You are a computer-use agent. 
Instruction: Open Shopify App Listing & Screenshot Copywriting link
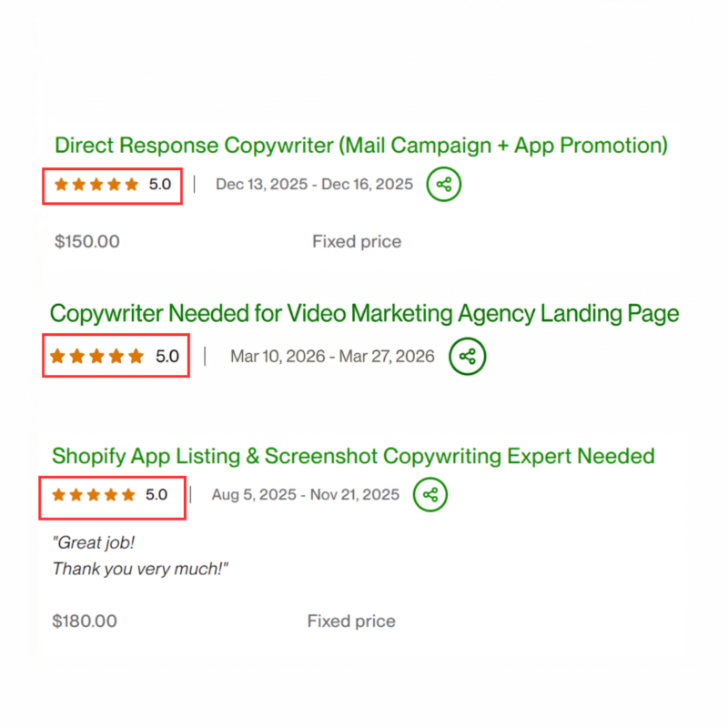[353, 455]
